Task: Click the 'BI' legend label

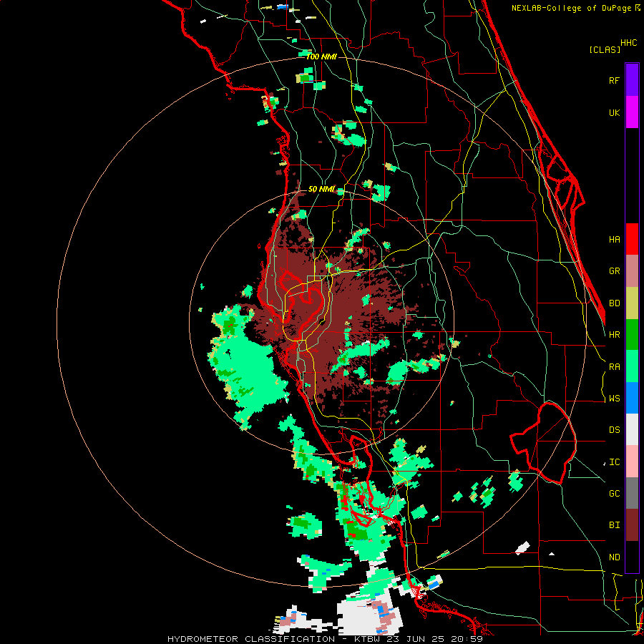Action: [x=614, y=525]
